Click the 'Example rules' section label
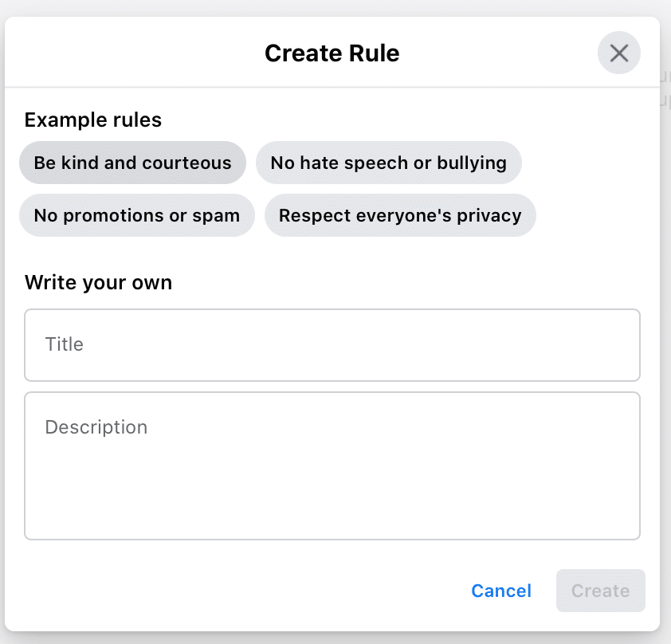This screenshot has width=671, height=644. pos(93,120)
